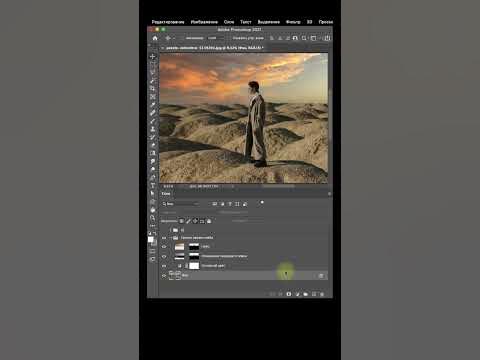This screenshot has height=360, width=480.
Task: Select the Lasso tool
Action: pos(152,72)
